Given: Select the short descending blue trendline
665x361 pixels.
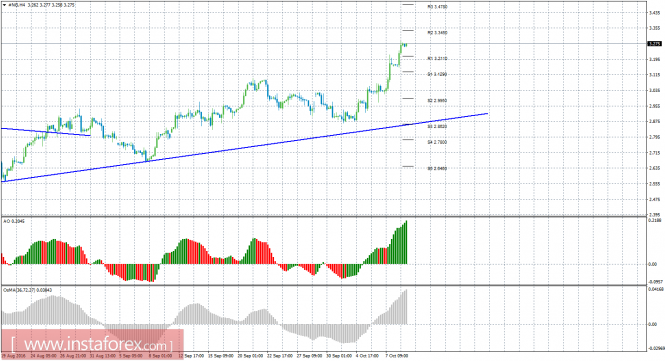Looking at the screenshot, I should click(46, 132).
